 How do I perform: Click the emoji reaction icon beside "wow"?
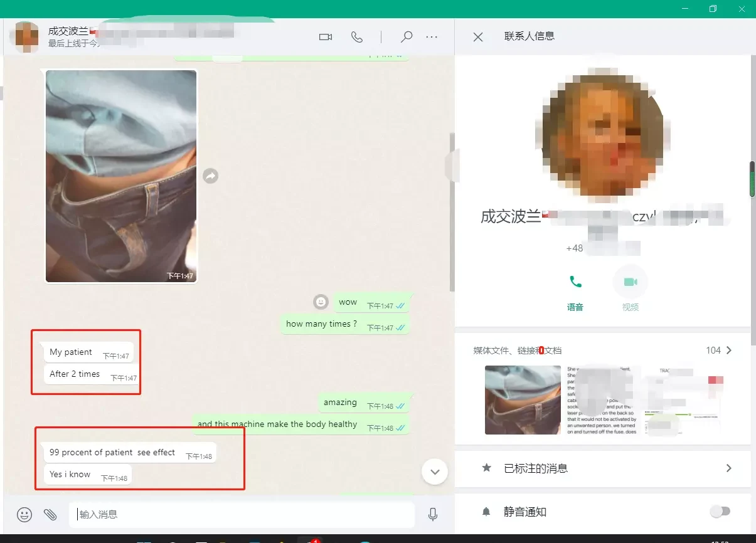tap(321, 302)
